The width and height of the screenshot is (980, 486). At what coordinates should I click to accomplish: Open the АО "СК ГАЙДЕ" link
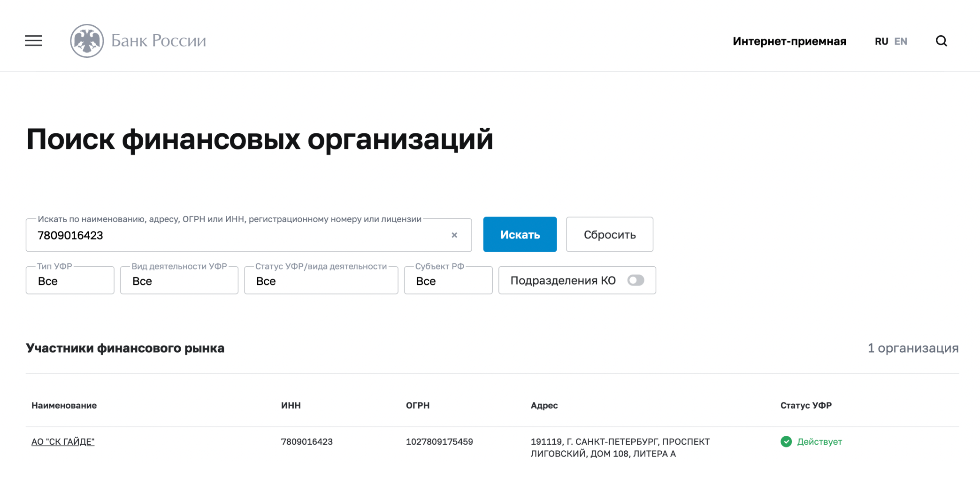(63, 441)
